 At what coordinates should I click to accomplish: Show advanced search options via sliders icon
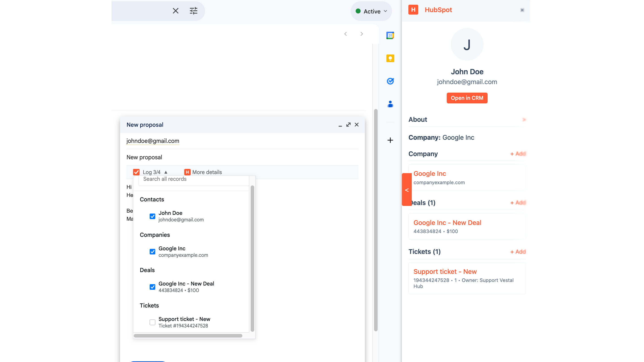[x=193, y=11]
